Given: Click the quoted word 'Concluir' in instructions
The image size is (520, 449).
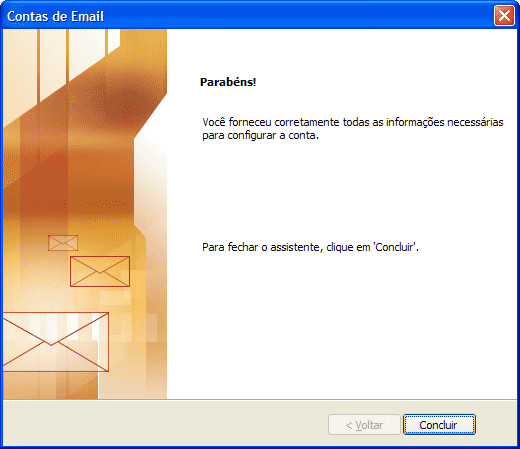Looking at the screenshot, I should [x=394, y=247].
